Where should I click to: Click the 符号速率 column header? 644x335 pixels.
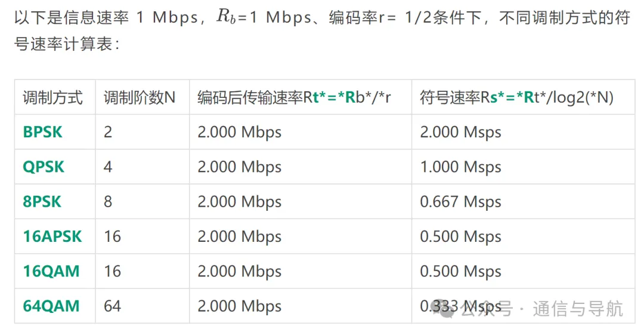tap(516, 97)
